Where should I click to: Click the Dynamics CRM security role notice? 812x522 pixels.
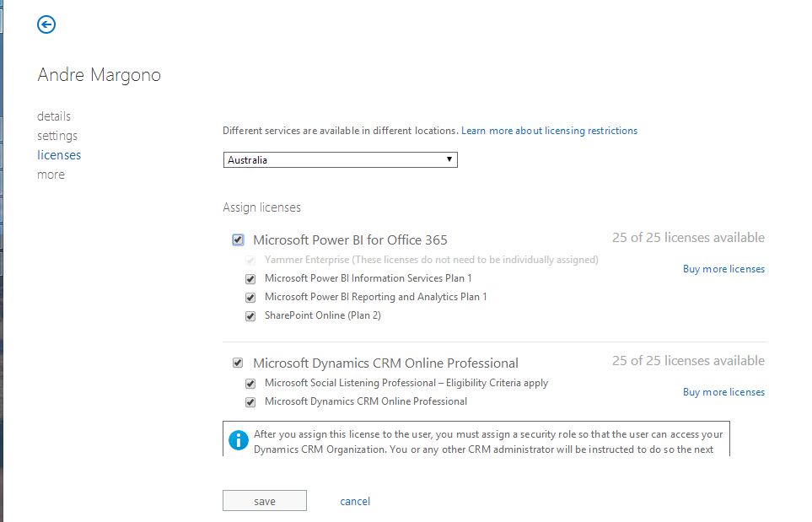(487, 441)
